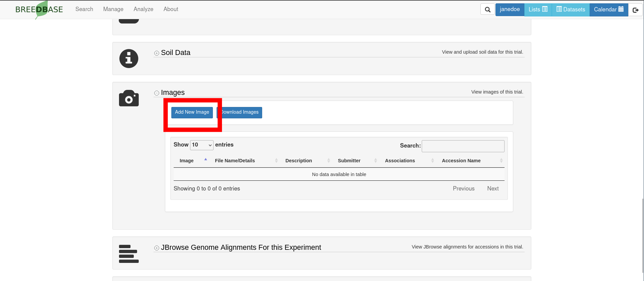Click the magnifying glass search icon

pos(487,10)
